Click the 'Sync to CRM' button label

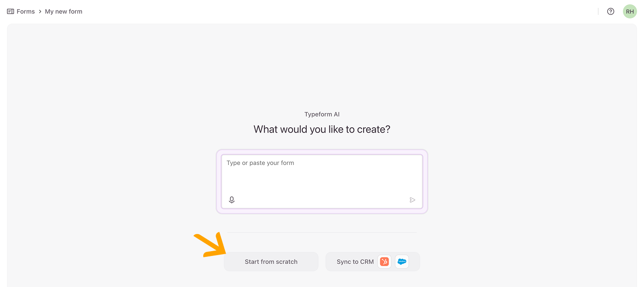355,262
